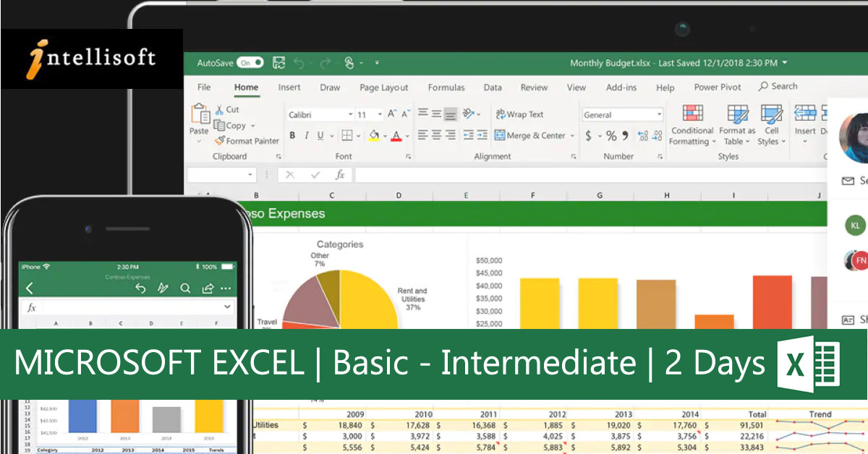
Task: Open the Page Layout ribbon tab
Action: point(383,87)
